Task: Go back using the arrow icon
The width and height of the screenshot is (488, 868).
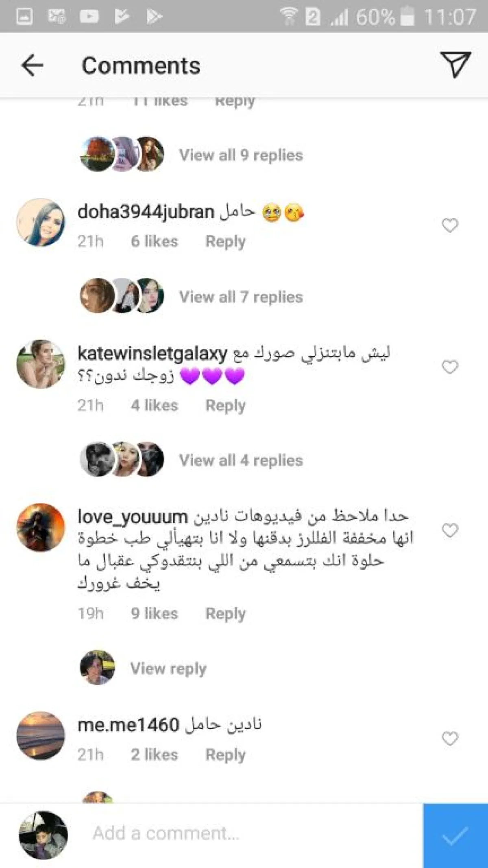Action: (32, 66)
